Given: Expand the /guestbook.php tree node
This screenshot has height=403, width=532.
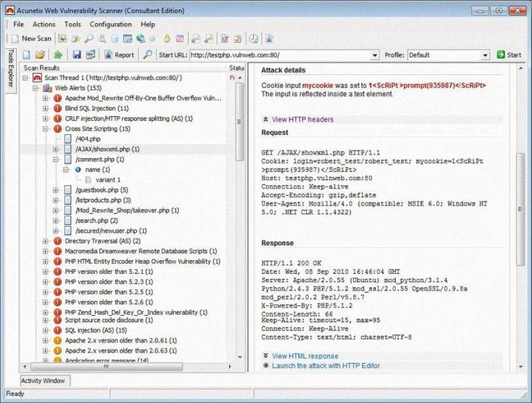Looking at the screenshot, I should coord(56,190).
